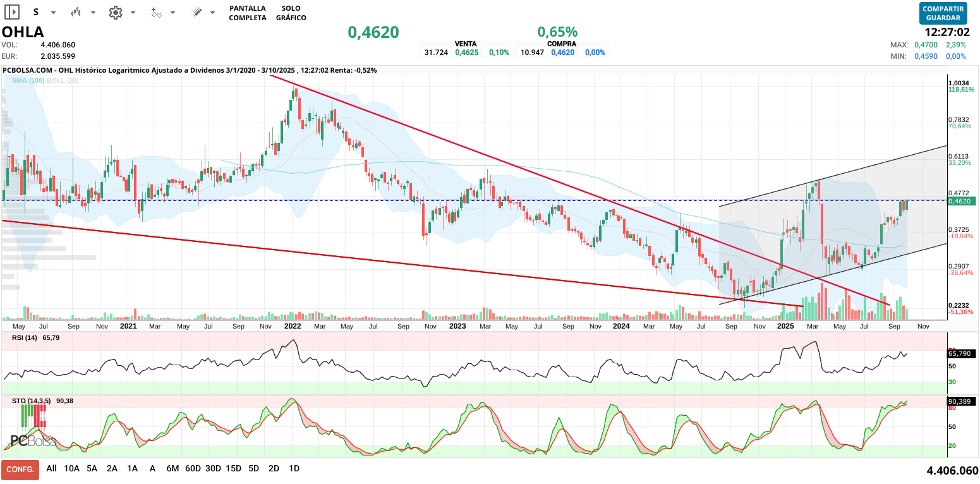Toggle Solo Gráfico view
Image resolution: width=980 pixels, height=484 pixels.
click(291, 13)
